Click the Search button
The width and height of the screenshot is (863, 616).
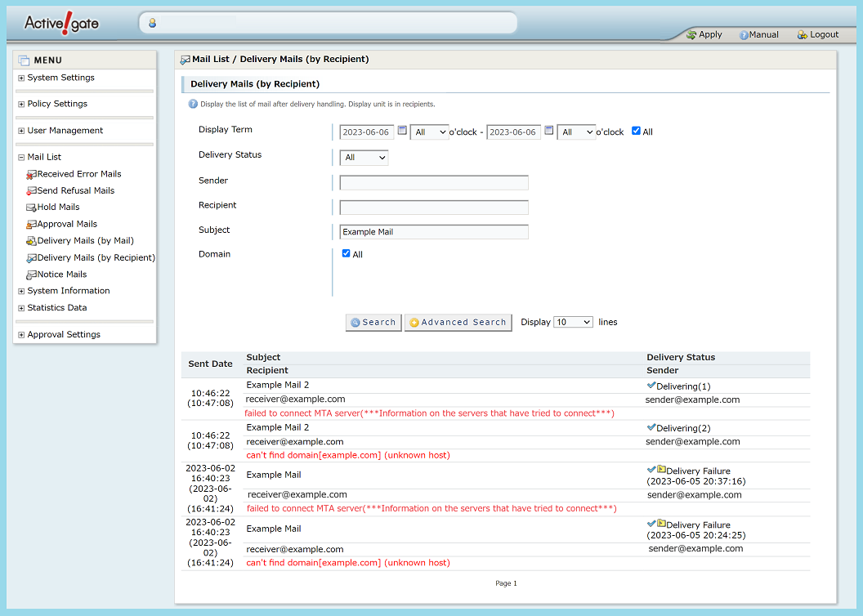[373, 323]
